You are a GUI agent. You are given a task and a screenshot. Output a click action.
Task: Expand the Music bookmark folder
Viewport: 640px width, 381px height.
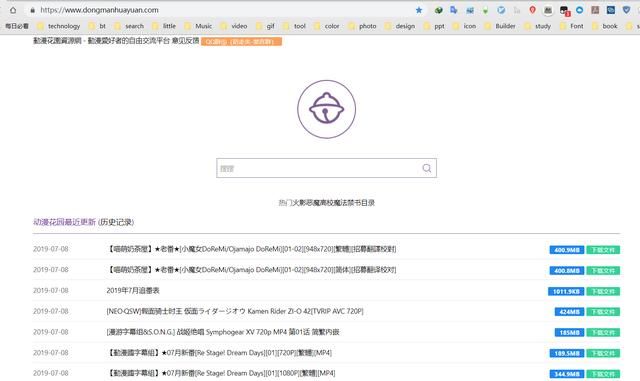click(x=198, y=26)
